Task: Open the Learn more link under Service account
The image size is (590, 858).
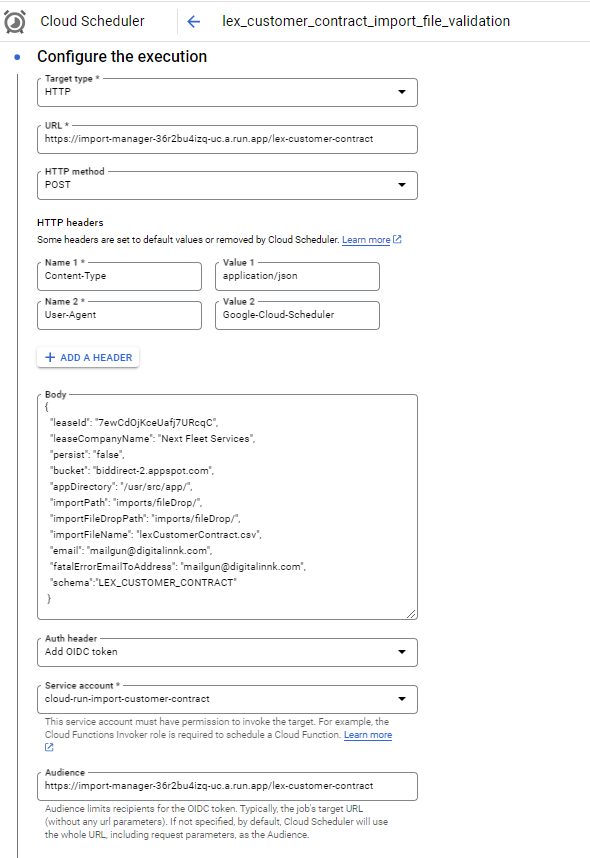Action: [368, 735]
